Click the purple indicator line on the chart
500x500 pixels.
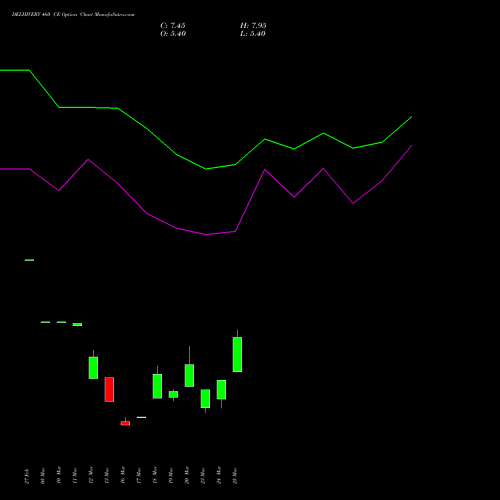tap(206, 234)
